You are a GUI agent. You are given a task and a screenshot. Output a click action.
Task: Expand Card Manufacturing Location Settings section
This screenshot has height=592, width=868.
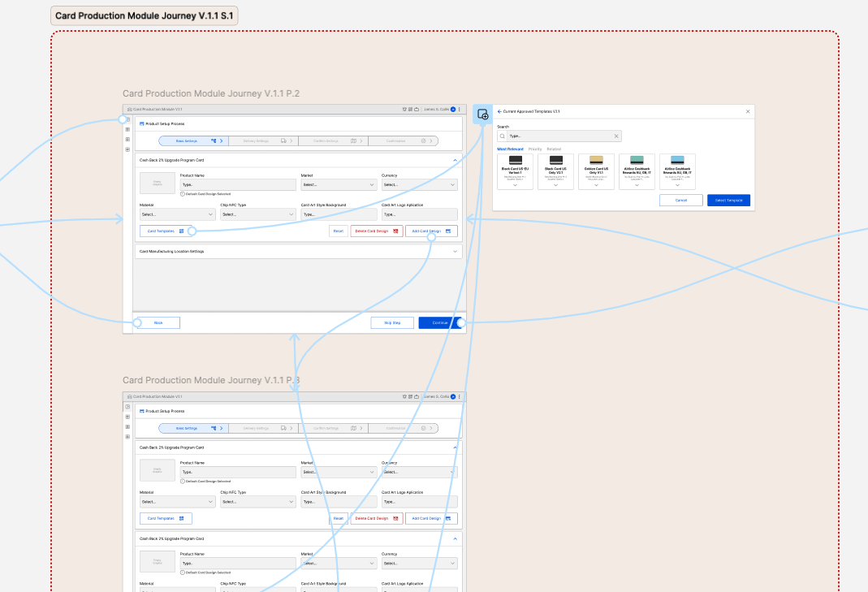(x=455, y=252)
